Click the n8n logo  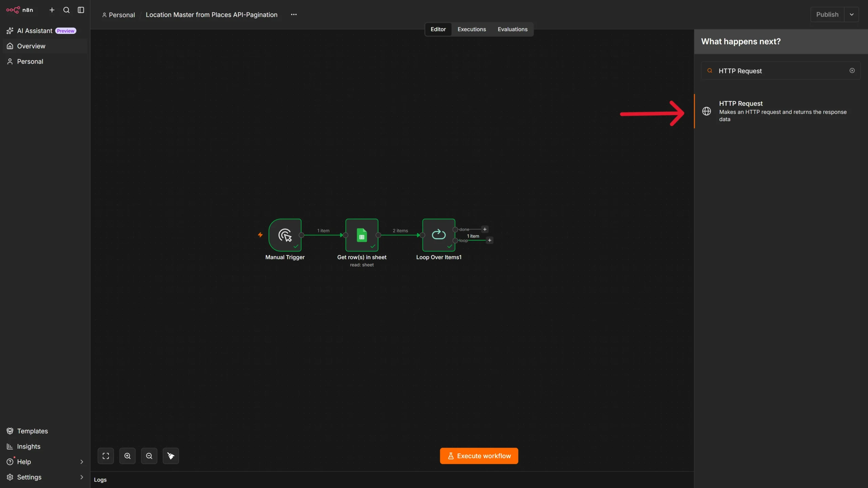(20, 10)
